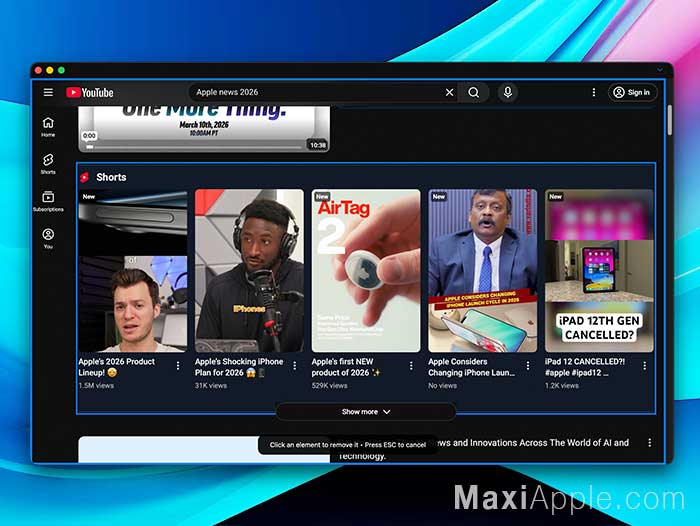Click the YouTube logo
Screen dimensions: 700x526
click(x=90, y=92)
